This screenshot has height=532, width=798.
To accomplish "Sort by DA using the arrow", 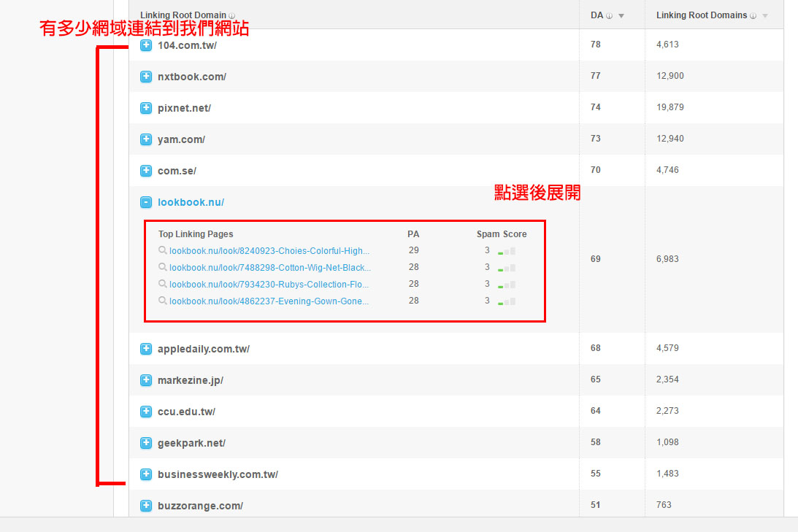I will (x=621, y=16).
